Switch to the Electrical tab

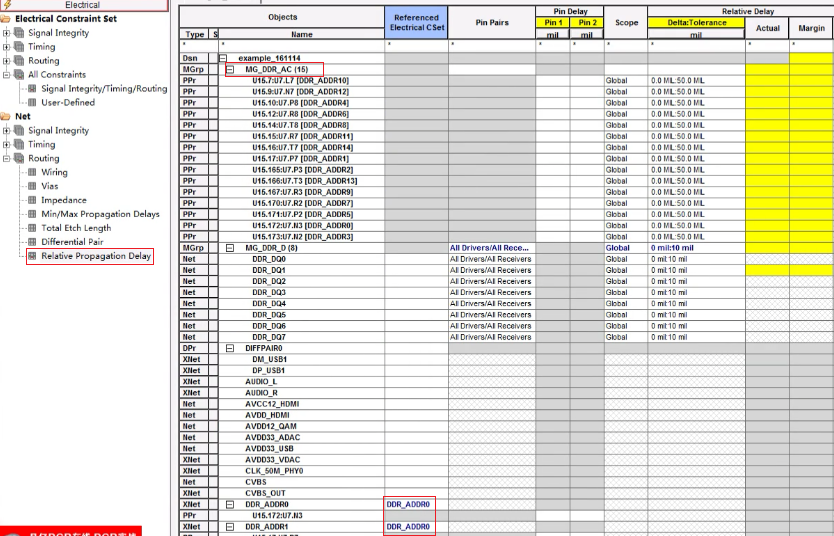click(x=83, y=5)
